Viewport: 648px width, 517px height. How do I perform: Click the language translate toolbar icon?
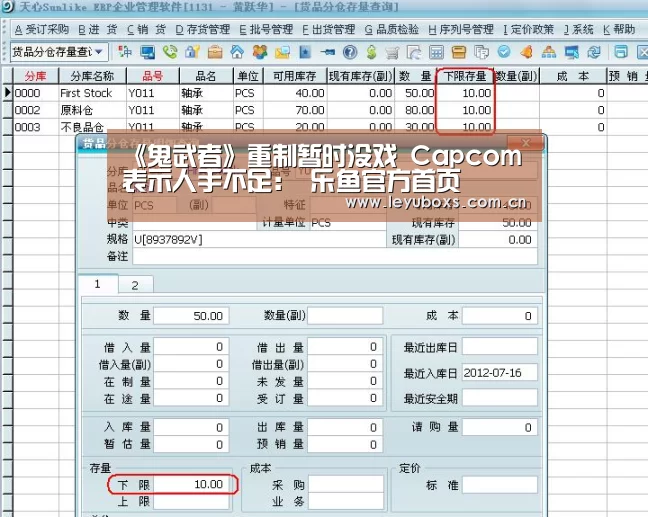point(125,52)
